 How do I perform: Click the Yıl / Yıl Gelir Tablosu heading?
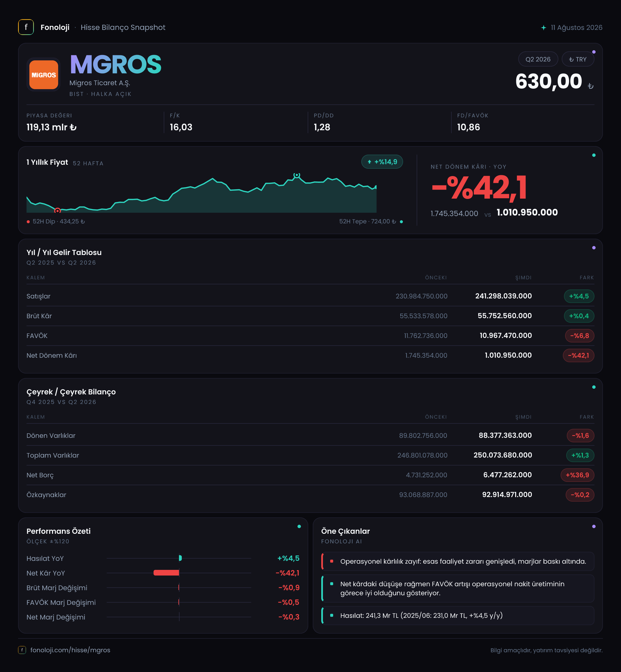tap(64, 252)
